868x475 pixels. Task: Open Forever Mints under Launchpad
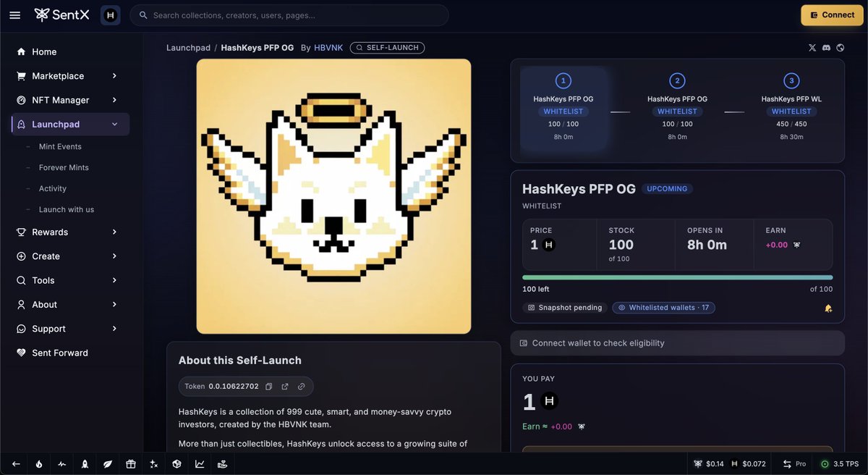64,167
